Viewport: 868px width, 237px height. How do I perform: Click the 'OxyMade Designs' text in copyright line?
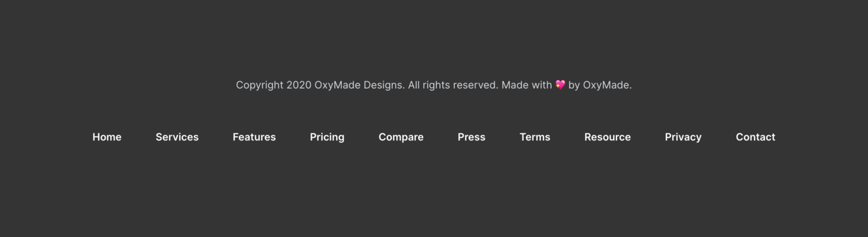click(358, 85)
